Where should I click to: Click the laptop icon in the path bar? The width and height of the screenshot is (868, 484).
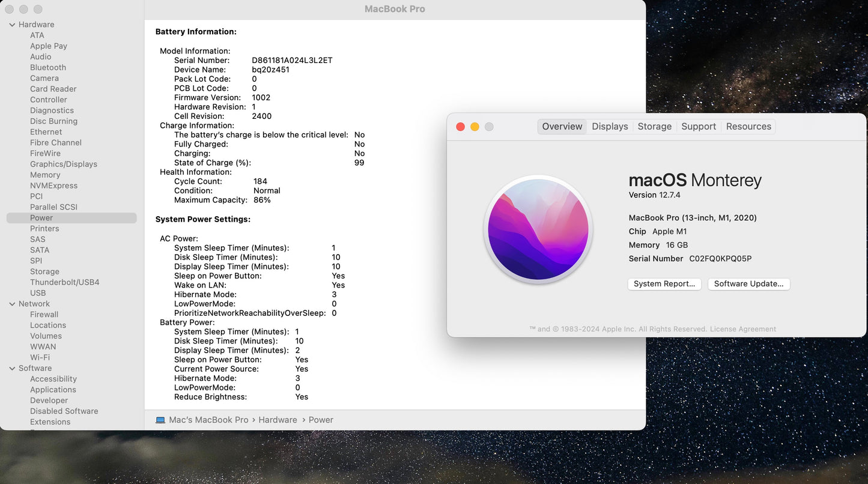tap(160, 420)
